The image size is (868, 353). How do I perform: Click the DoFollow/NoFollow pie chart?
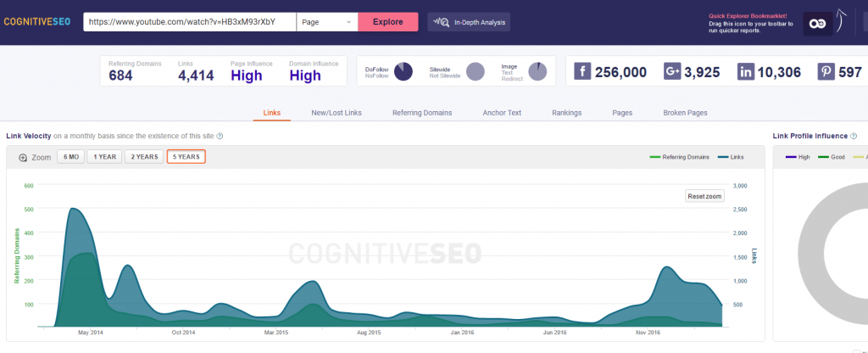tap(403, 71)
